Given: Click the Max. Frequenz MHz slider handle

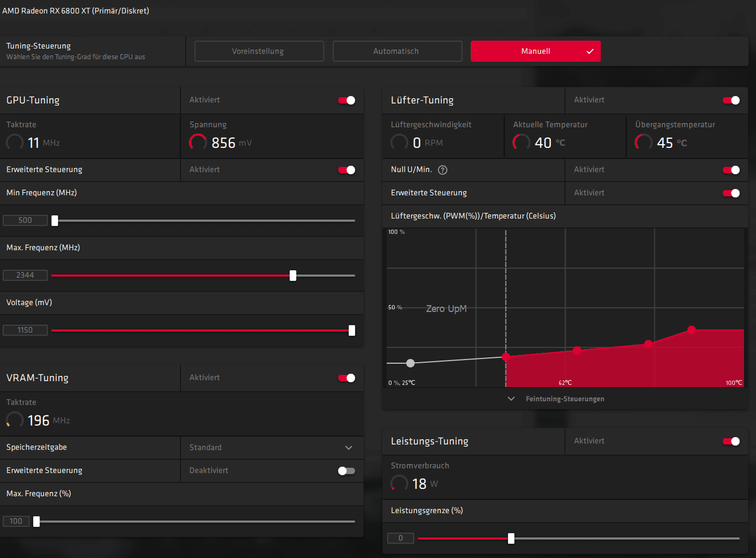Looking at the screenshot, I should click(x=293, y=276).
